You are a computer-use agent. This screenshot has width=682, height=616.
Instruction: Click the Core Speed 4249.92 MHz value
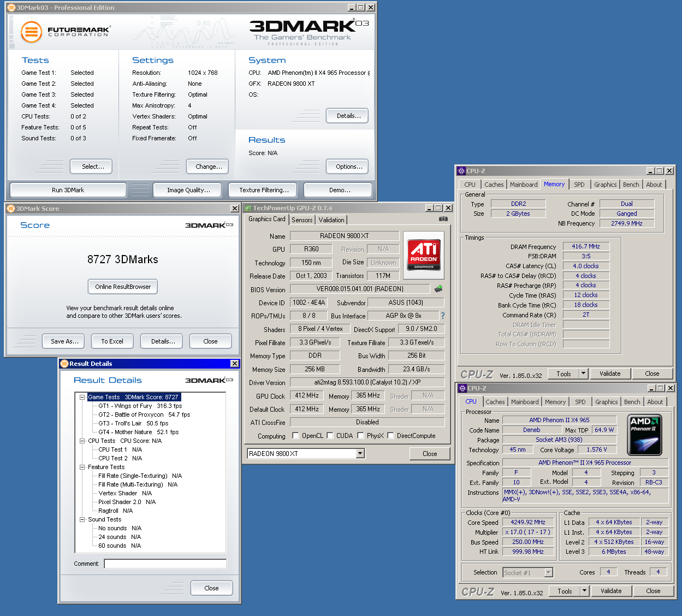pos(528,523)
